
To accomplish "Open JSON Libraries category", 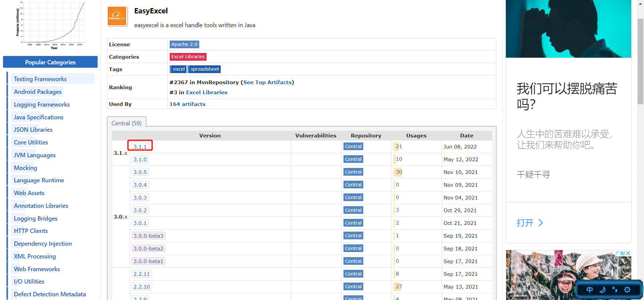I will point(33,130).
